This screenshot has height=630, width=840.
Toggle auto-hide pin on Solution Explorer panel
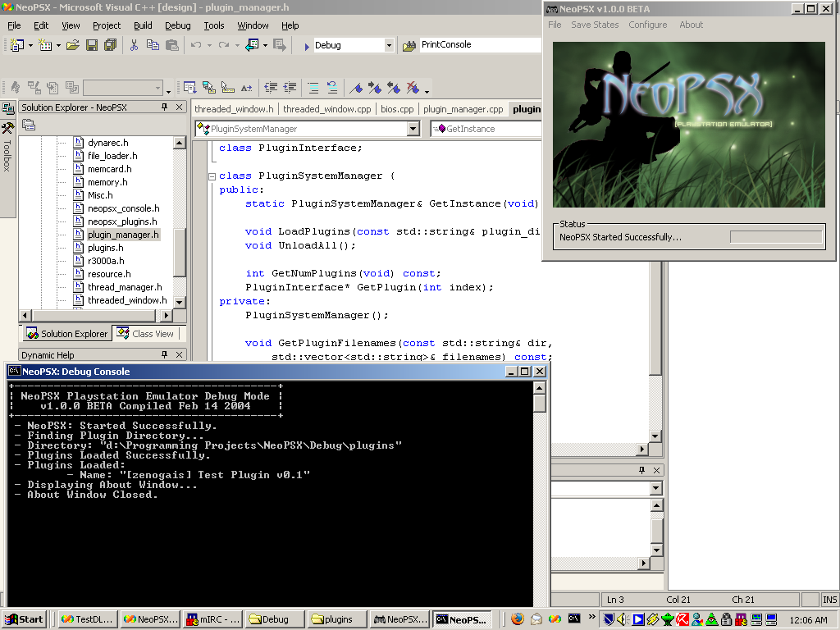pos(164,107)
